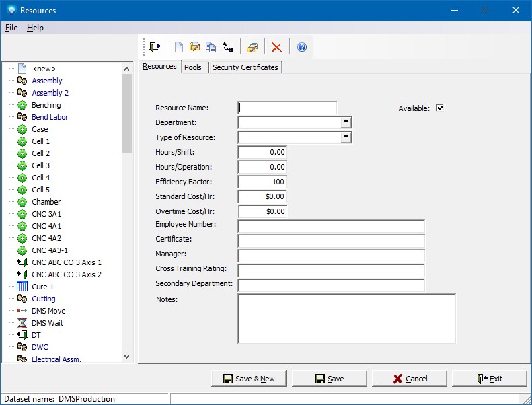Click the folder with pencil Edit icon

point(195,47)
